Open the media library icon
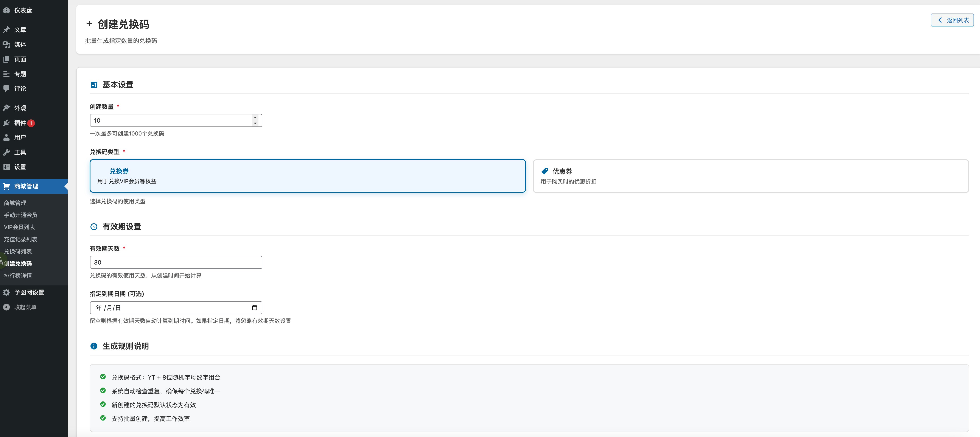The image size is (980, 437). pos(6,45)
